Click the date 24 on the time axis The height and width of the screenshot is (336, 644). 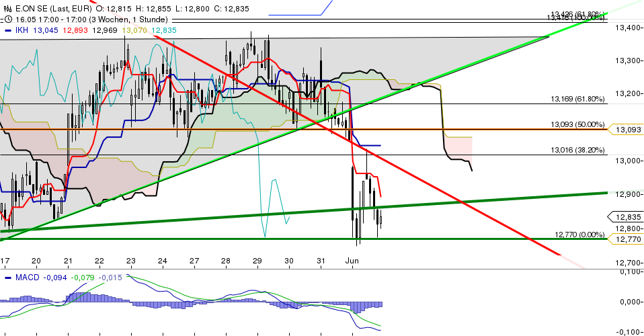point(163,261)
